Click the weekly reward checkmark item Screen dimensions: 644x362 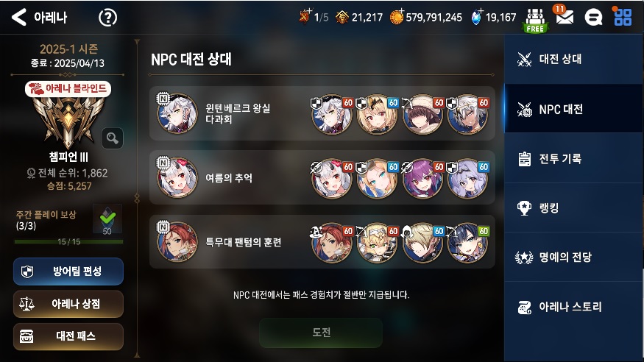pos(107,219)
